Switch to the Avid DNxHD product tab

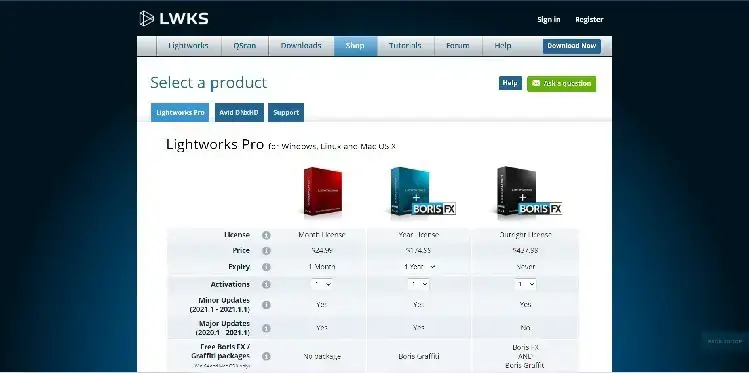point(239,113)
